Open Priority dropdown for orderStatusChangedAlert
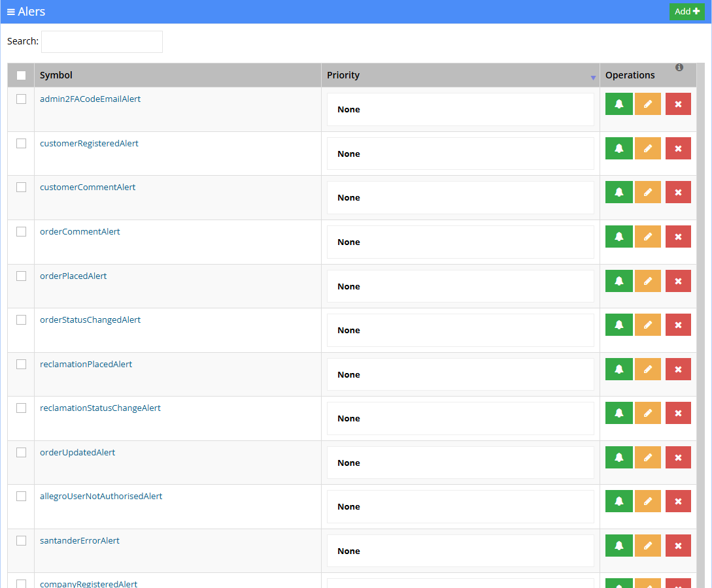 [x=460, y=331]
